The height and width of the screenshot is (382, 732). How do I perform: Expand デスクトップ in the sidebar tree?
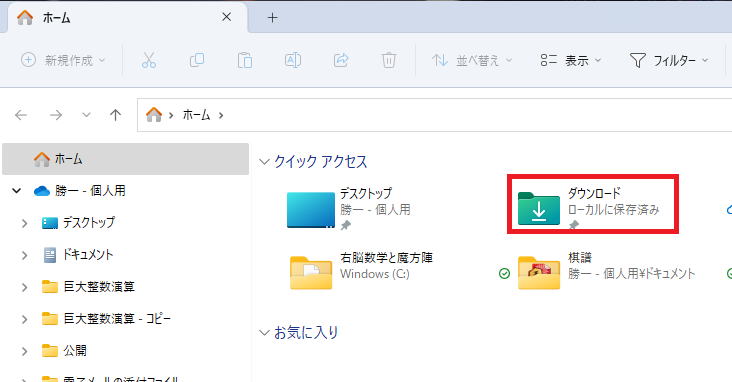tap(24, 223)
